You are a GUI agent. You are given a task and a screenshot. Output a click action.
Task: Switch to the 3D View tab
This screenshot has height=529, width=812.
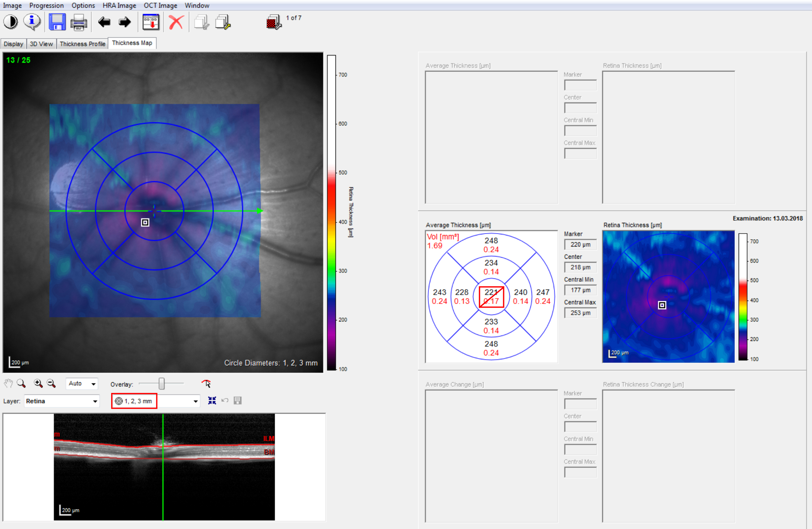(x=41, y=44)
